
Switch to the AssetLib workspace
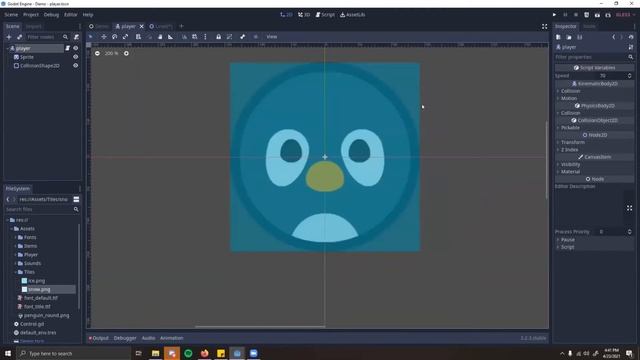click(353, 15)
